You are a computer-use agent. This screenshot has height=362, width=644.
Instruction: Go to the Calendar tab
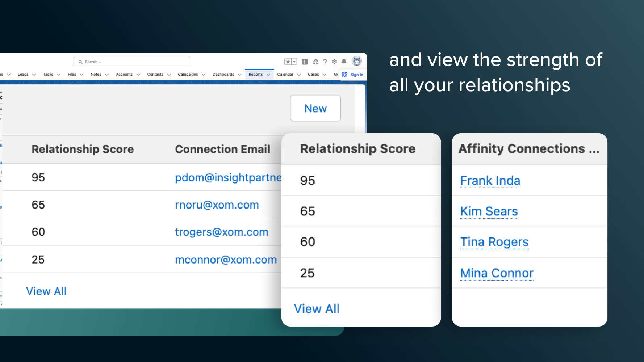285,75
